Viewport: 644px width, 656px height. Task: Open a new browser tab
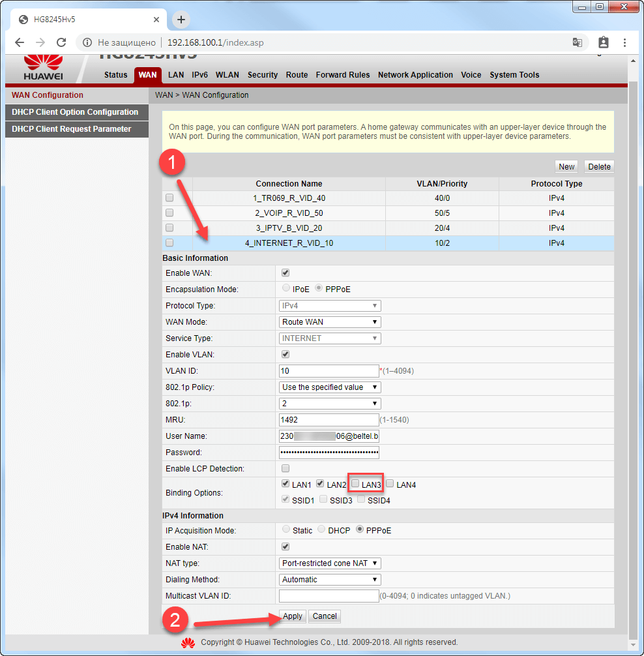181,20
